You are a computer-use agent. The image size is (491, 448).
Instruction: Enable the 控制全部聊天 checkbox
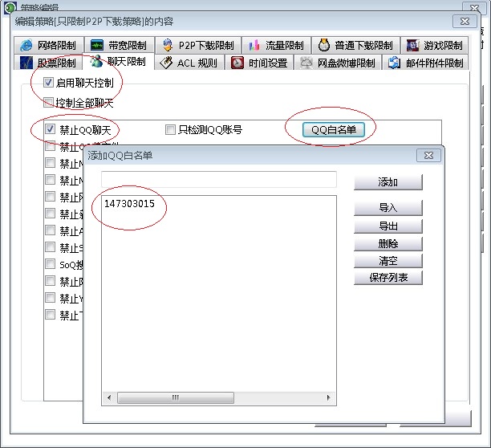pos(48,102)
